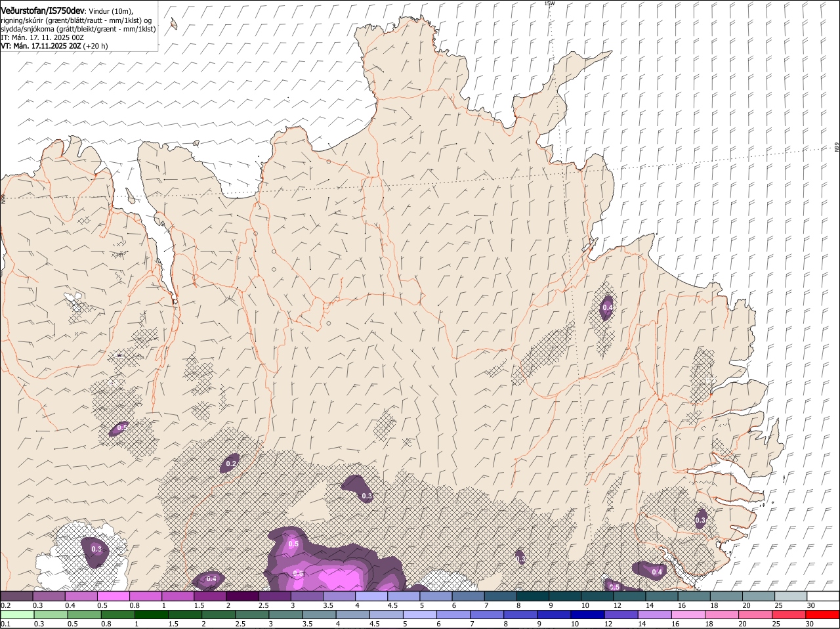
Task: Click the 2.5 label on the upper purple scale
Action: pos(263,605)
